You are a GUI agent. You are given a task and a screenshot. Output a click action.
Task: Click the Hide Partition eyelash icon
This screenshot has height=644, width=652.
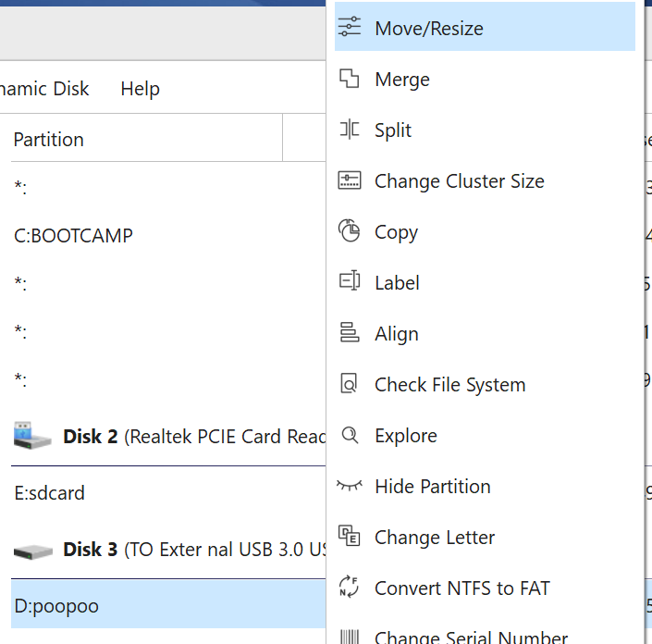(x=350, y=486)
